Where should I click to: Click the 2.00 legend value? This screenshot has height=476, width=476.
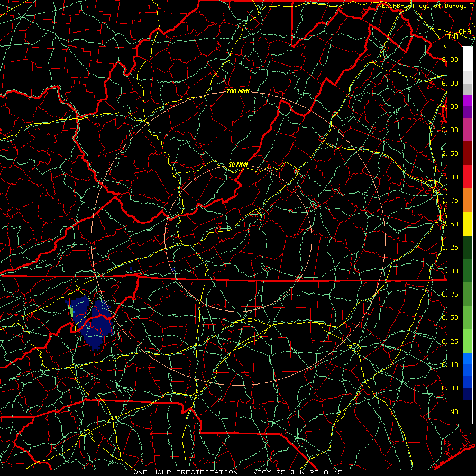click(x=450, y=177)
